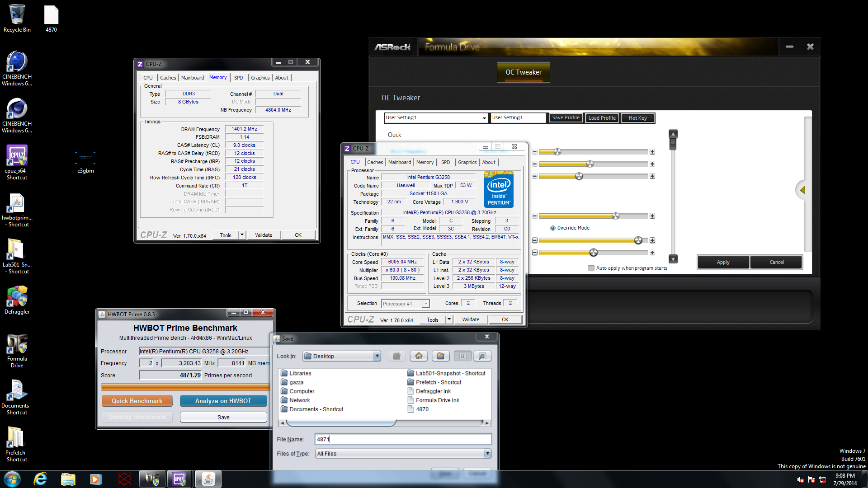Click Apply in Formula Drive
This screenshot has width=868, height=488.
pyautogui.click(x=723, y=262)
